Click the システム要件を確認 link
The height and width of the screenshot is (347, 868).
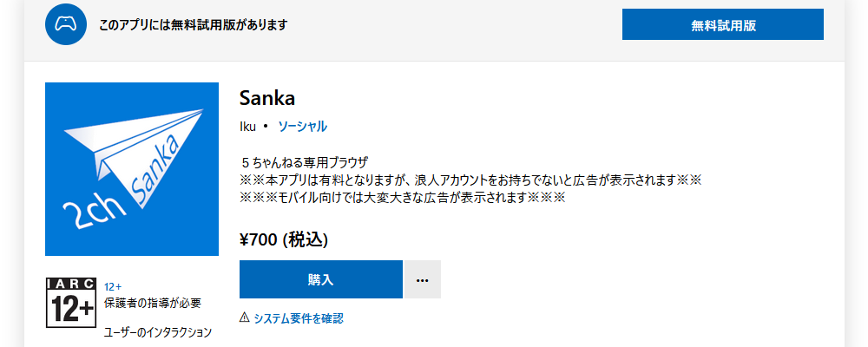click(299, 318)
